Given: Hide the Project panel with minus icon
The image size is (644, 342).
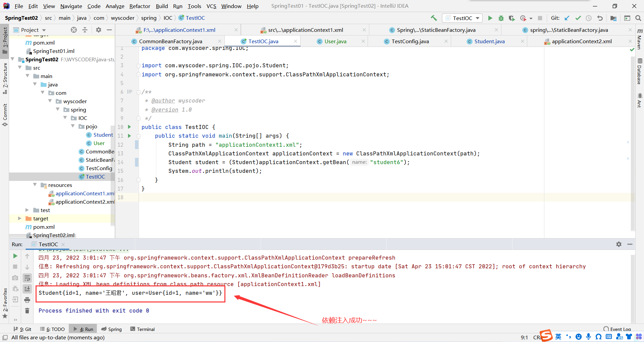Looking at the screenshot, I should coord(109,30).
